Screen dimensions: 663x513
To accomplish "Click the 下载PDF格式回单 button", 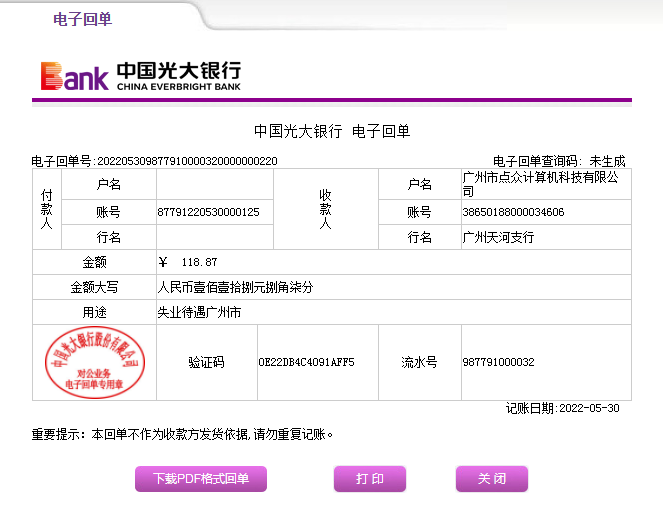I will point(201,479).
